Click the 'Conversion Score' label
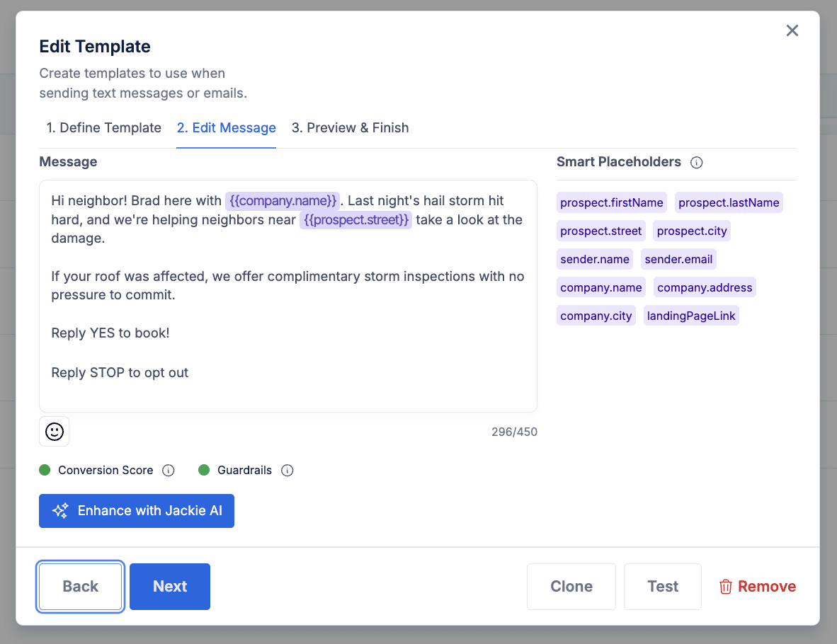The height and width of the screenshot is (644, 837). pyautogui.click(x=106, y=470)
